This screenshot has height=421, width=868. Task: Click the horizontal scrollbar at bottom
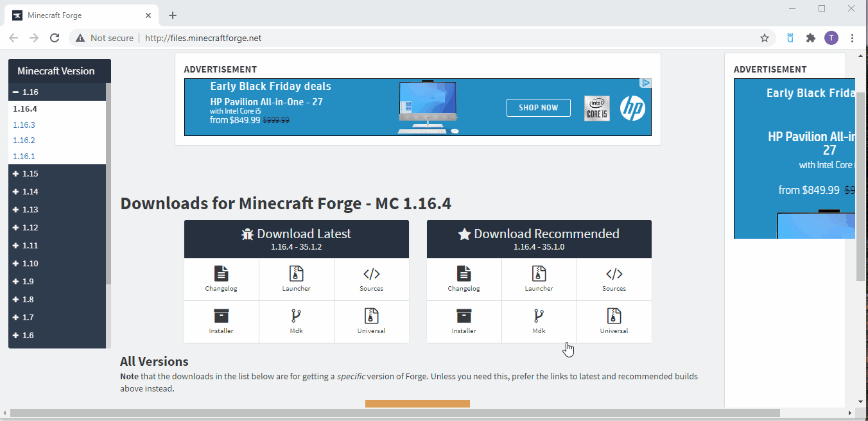pyautogui.click(x=394, y=413)
